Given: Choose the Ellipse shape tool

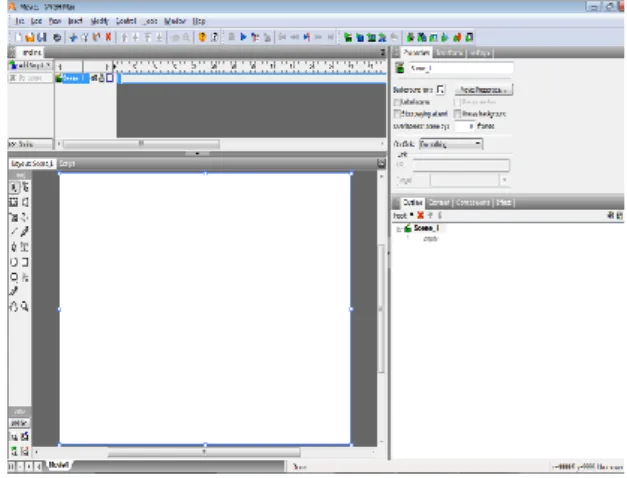Looking at the screenshot, I should pos(14,262).
